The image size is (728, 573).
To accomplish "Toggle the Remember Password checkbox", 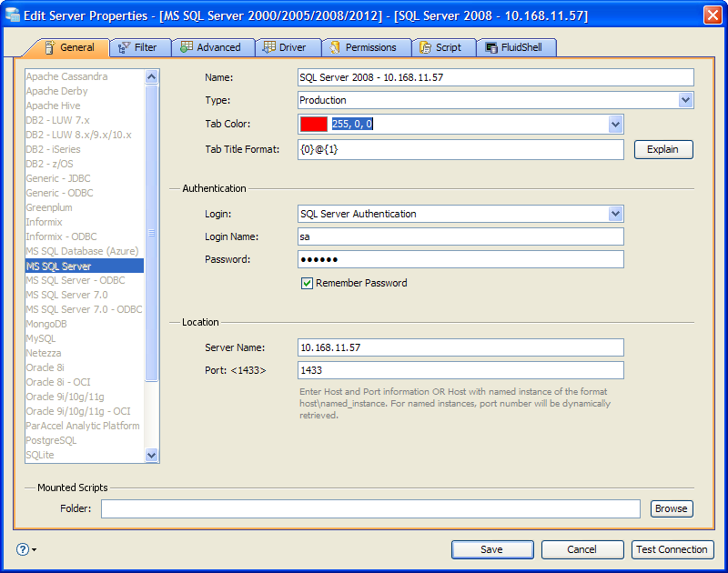I will pos(307,283).
